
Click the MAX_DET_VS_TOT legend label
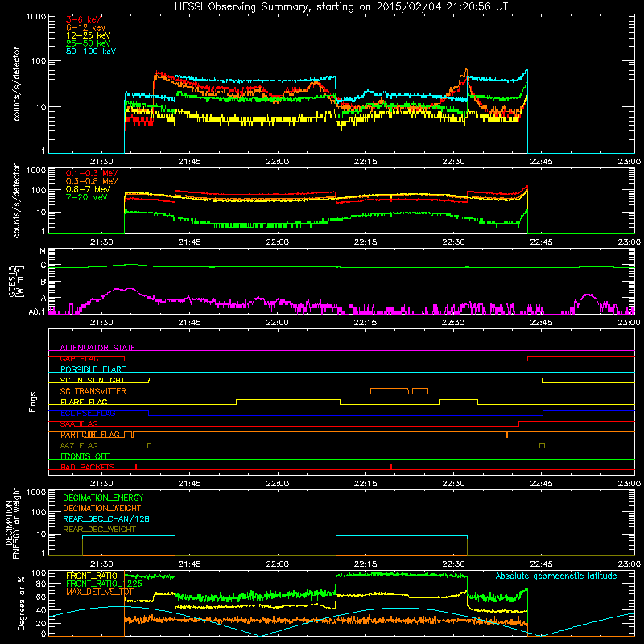99,592
